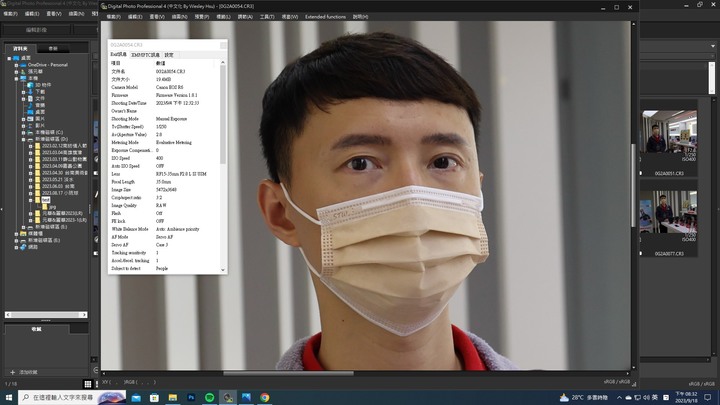The width and height of the screenshot is (720, 405).
Task: Open Spotify from taskbar
Action: pos(209,398)
